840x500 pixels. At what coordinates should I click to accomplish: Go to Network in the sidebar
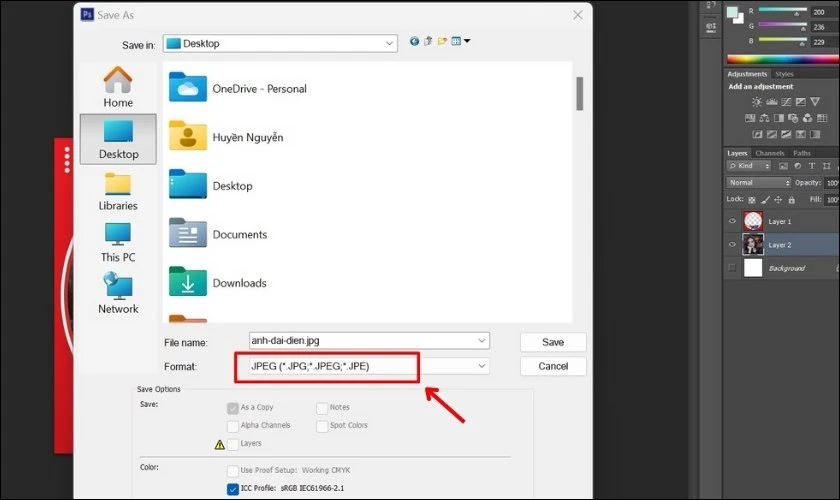pos(118,294)
